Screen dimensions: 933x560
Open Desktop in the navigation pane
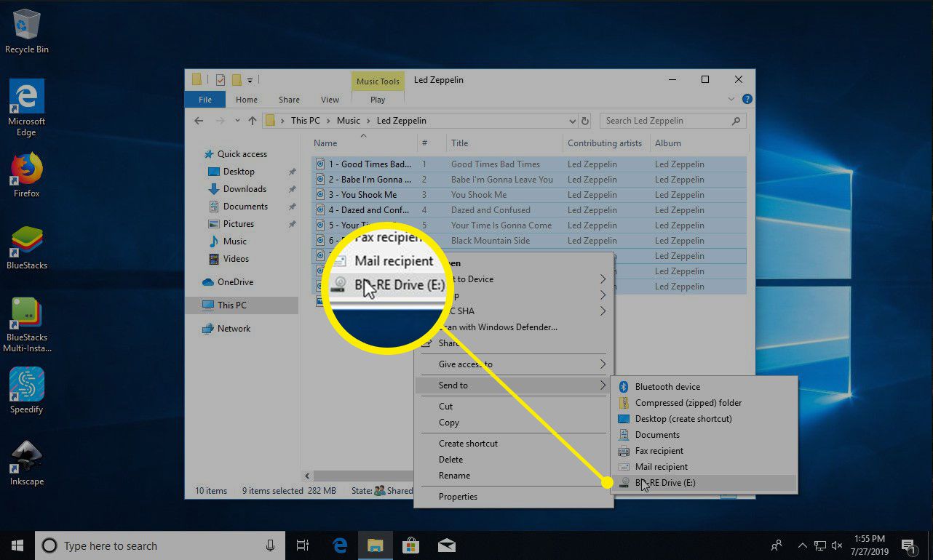[x=239, y=172]
